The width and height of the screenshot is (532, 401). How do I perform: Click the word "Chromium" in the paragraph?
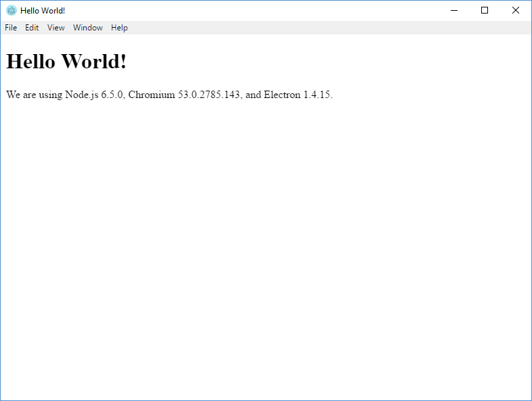pos(152,95)
